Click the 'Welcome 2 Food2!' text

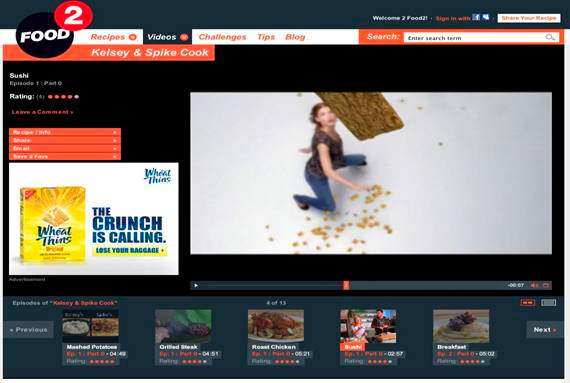pos(400,18)
